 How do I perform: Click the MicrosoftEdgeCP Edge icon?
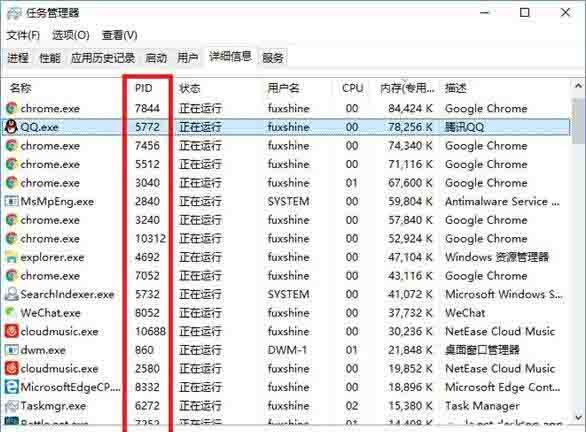tap(12, 387)
